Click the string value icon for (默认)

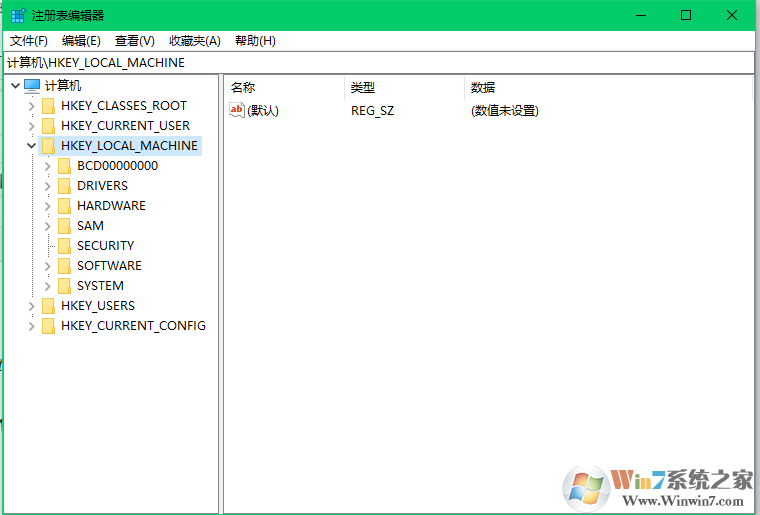tap(237, 110)
